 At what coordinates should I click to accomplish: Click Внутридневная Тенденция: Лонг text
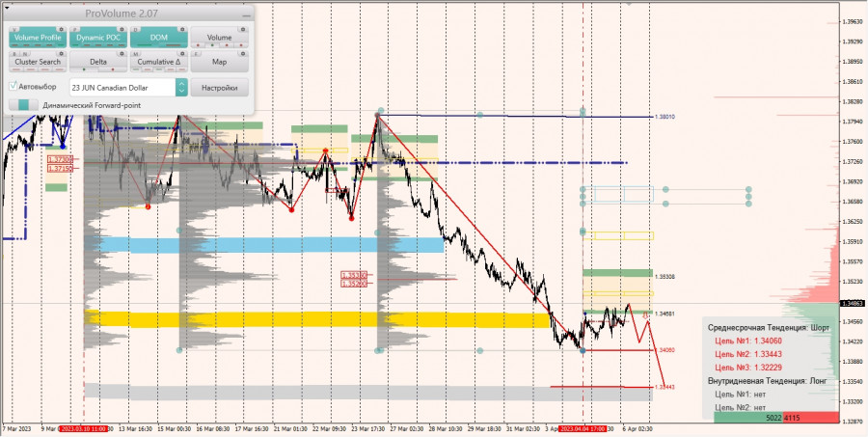coord(768,381)
